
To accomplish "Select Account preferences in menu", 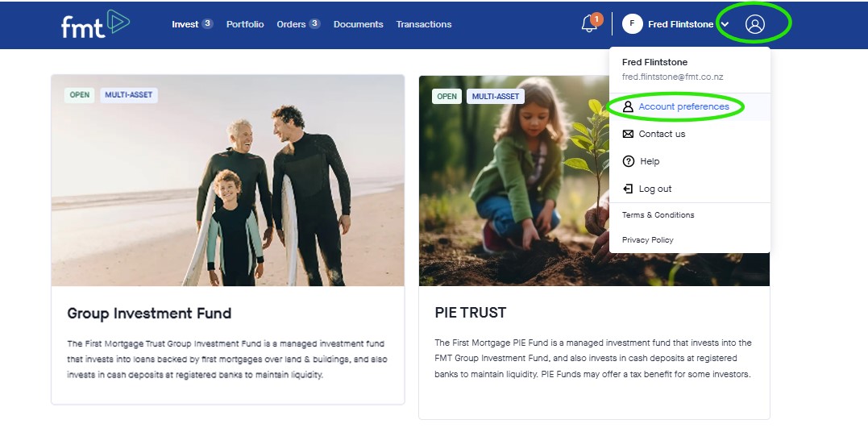I will (x=683, y=106).
